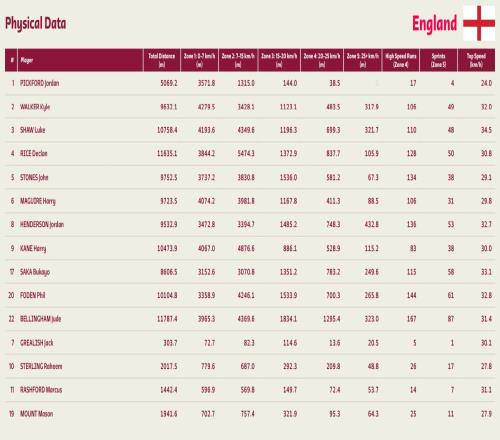Click the Sprints column header
Screen dimensions: 500x440
pos(438,60)
